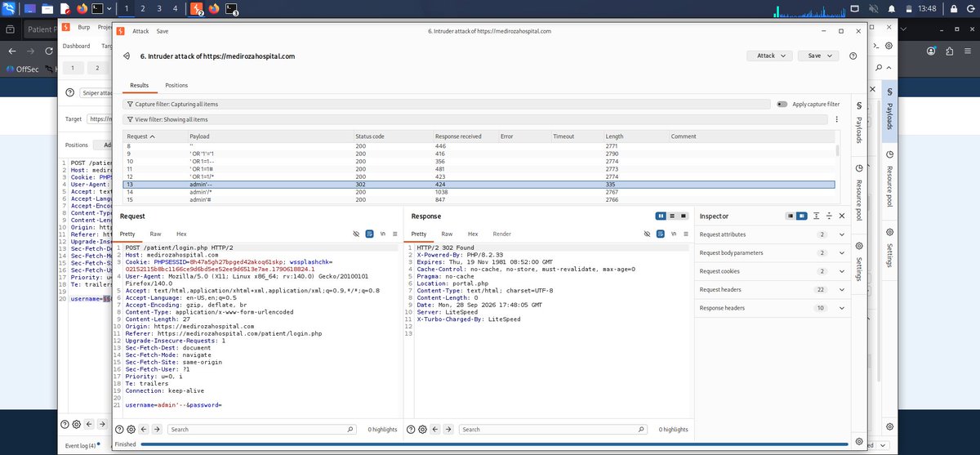Open the Save menu in the menu bar
The width and height of the screenshot is (980, 455).
click(x=163, y=31)
